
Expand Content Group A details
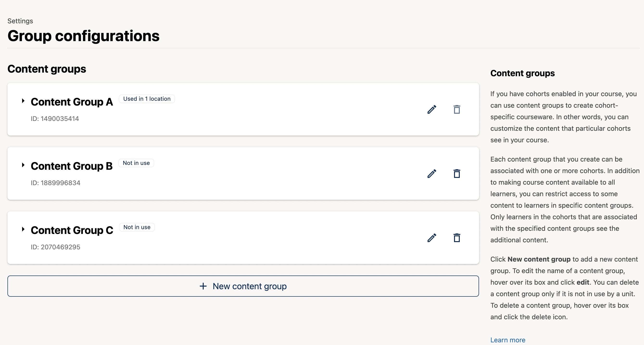(x=23, y=101)
